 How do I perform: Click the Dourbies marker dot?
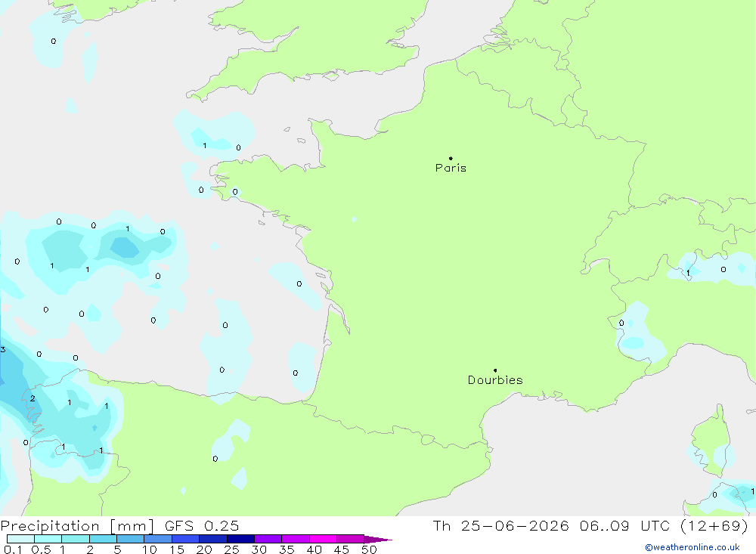coord(495,370)
